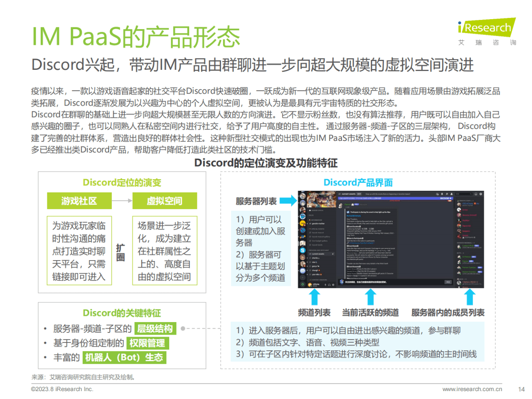
Task: Click the green explore servers compass icon
Action: [303, 284]
